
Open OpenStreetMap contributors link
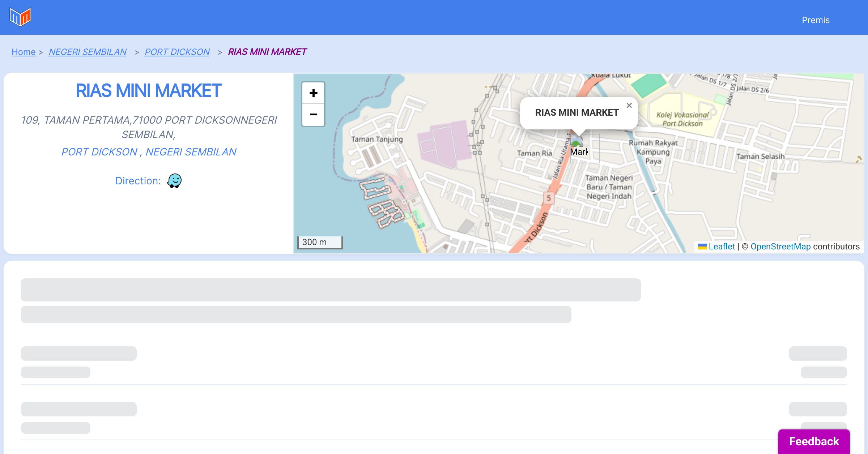[x=780, y=247]
